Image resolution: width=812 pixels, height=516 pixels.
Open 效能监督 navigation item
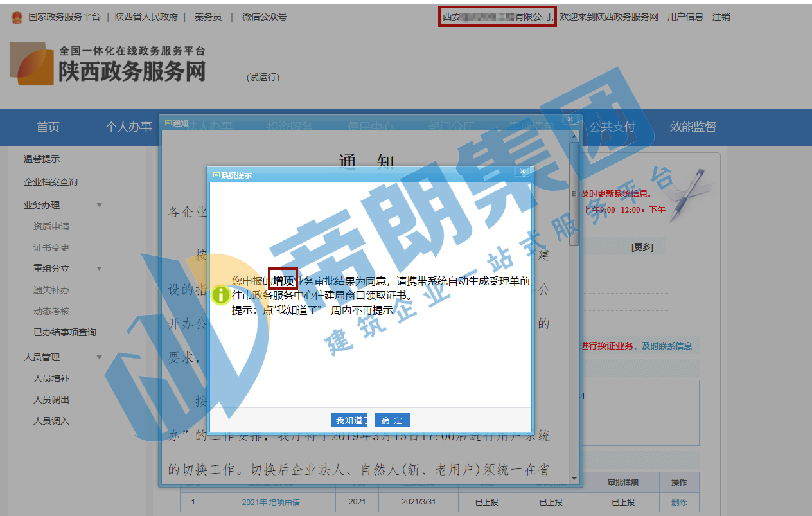pyautogui.click(x=693, y=127)
